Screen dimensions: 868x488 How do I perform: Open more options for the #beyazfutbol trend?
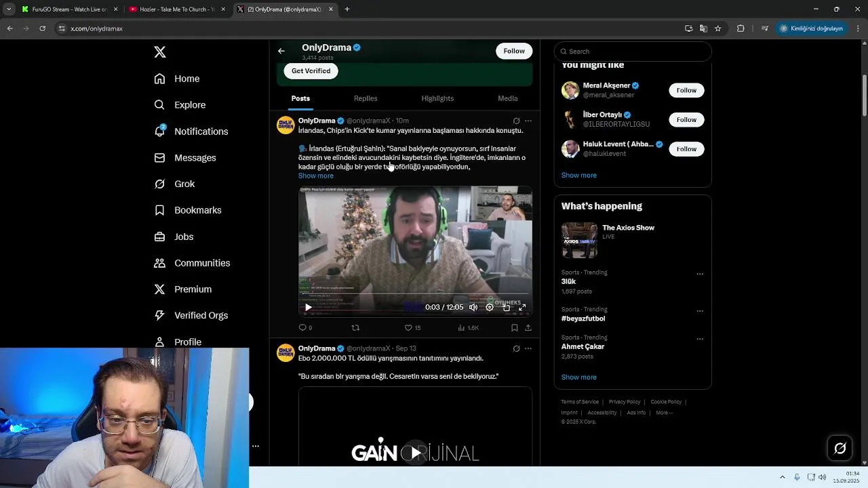700,311
